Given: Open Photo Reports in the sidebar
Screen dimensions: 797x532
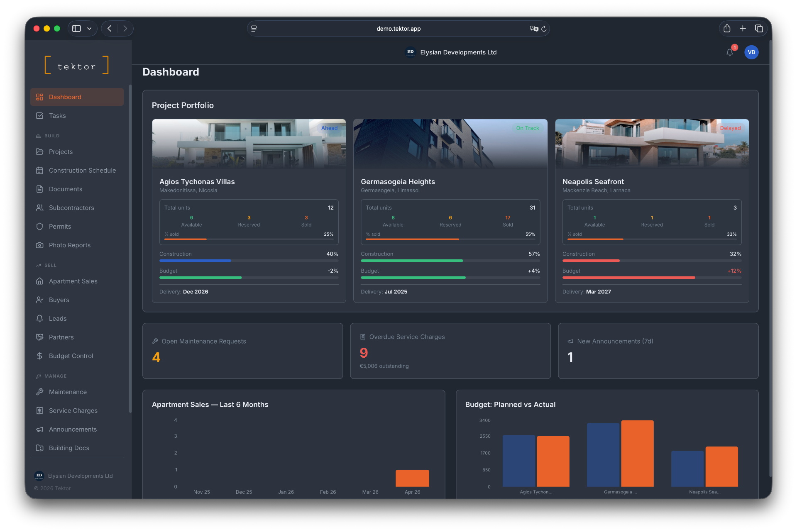Looking at the screenshot, I should (x=69, y=245).
